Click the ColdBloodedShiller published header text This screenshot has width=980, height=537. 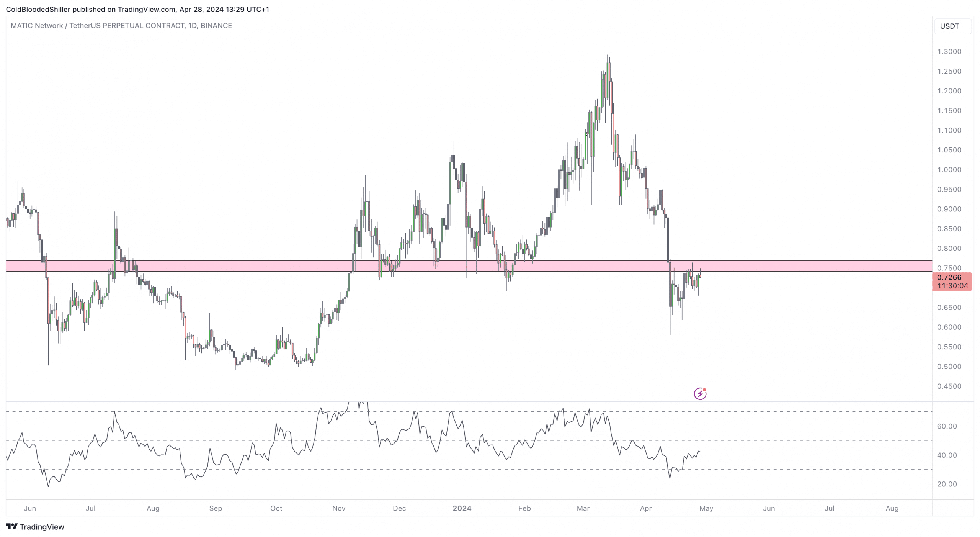137,9
